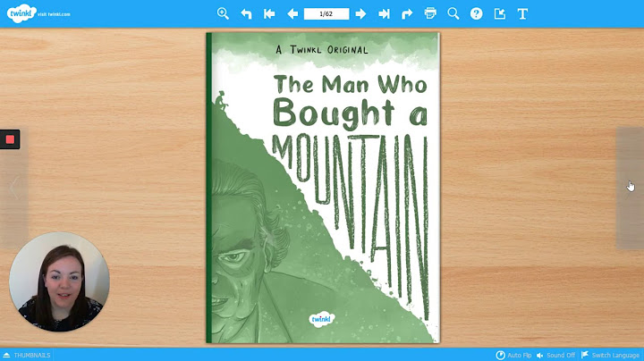Open help question mark icon
The height and width of the screenshot is (361, 644).
[x=477, y=14]
